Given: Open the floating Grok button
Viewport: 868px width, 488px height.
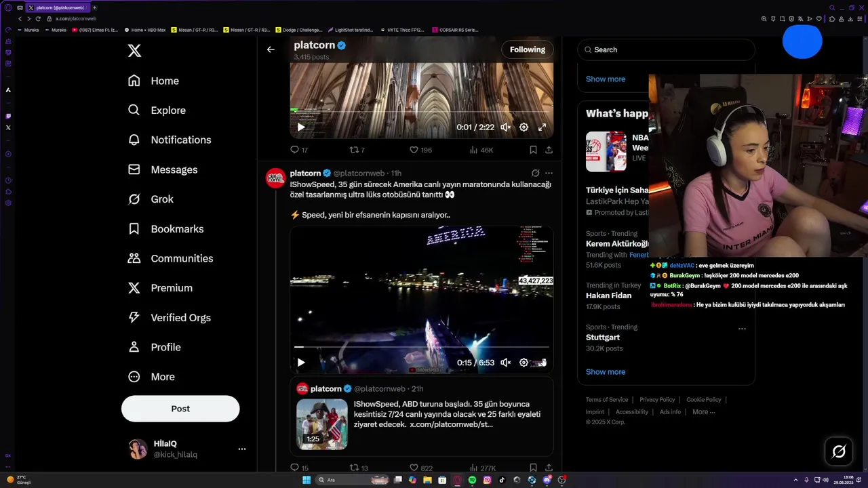Looking at the screenshot, I should 839,451.
